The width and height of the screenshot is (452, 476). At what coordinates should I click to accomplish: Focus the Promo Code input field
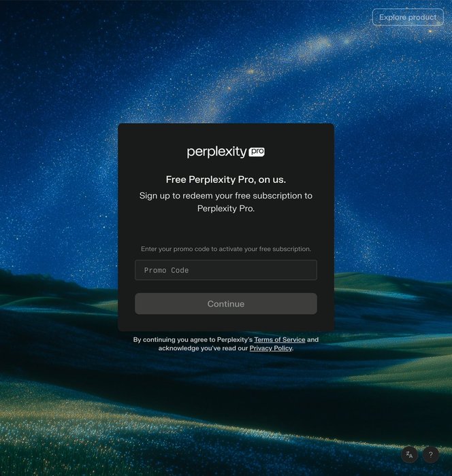click(x=226, y=270)
